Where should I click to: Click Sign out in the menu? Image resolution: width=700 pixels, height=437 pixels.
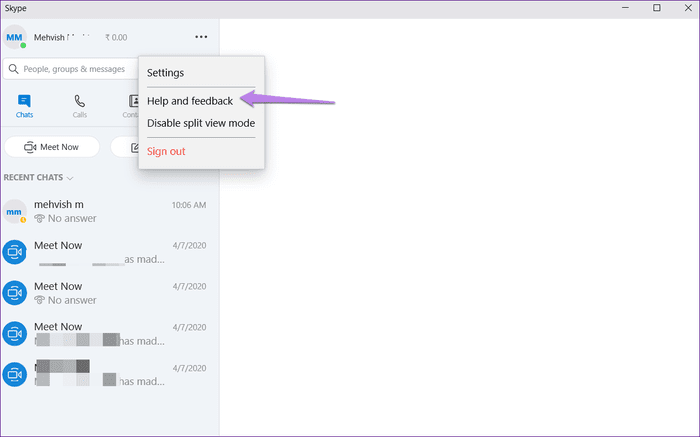[x=166, y=151]
